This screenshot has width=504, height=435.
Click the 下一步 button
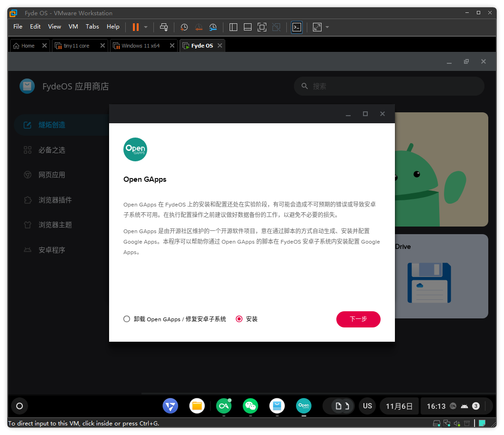pos(358,319)
